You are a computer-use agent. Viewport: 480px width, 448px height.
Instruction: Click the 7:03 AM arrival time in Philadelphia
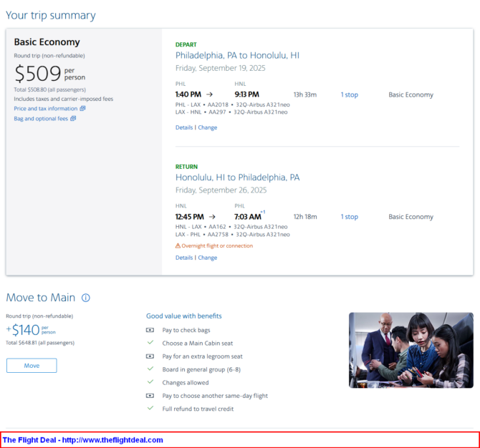click(248, 217)
